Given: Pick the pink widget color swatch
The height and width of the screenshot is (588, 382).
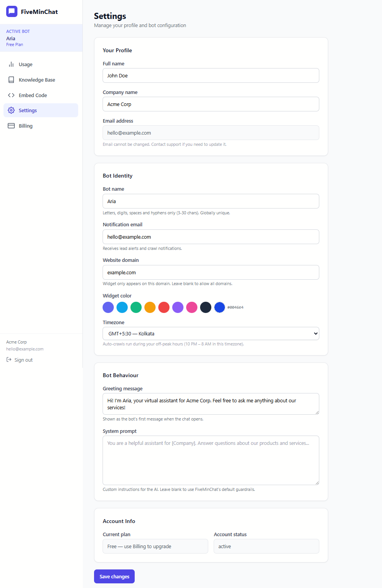Looking at the screenshot, I should pos(192,307).
